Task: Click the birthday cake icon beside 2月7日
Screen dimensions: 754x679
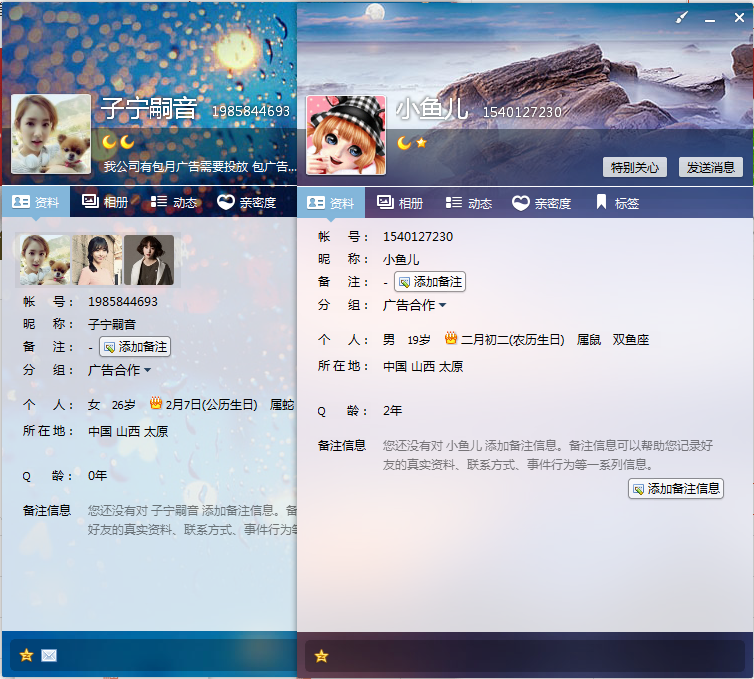Action: point(156,403)
